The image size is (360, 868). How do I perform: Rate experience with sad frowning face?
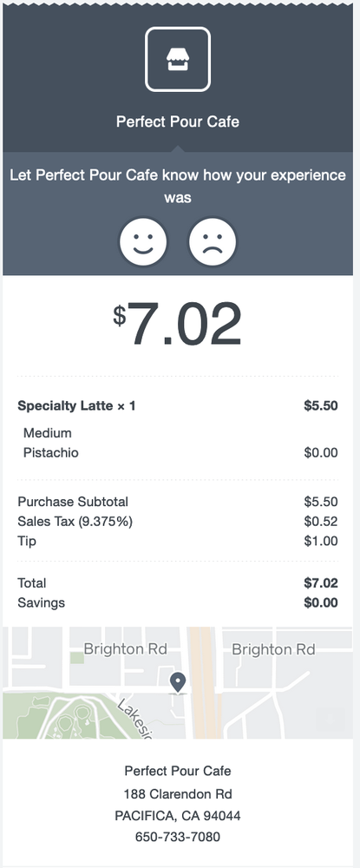(x=213, y=242)
